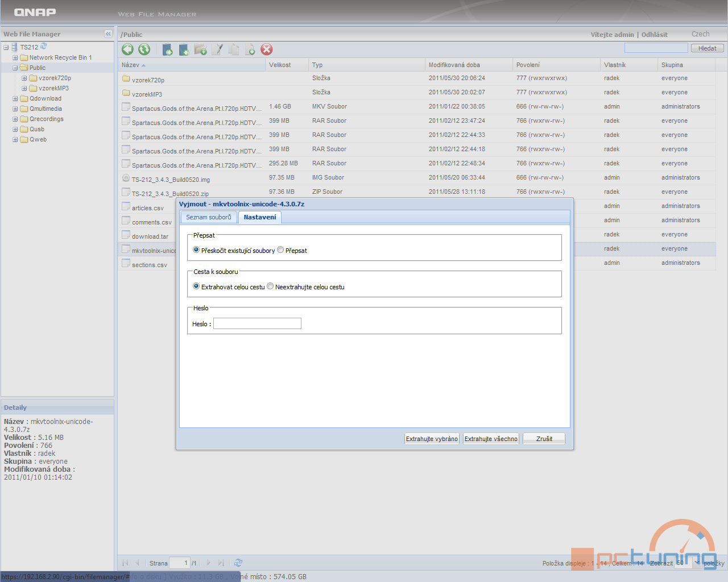
Task: Click the folder icon of vzorekMP3 row
Action: (x=126, y=93)
